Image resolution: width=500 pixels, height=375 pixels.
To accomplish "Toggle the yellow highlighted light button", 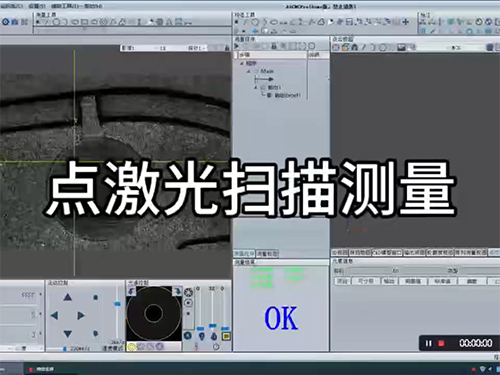I will (x=226, y=336).
